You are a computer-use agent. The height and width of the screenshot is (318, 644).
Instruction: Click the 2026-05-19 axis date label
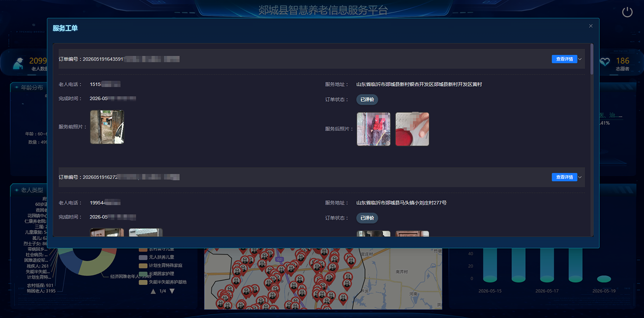604,291
